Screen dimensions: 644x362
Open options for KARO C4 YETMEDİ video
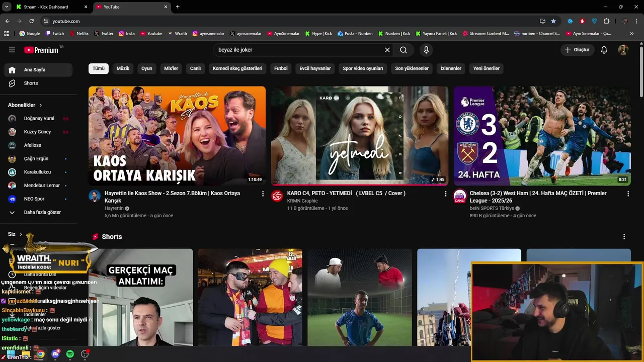[445, 194]
